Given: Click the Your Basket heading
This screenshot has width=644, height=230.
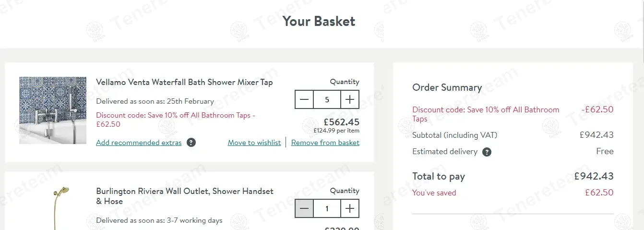Looking at the screenshot, I should (319, 21).
